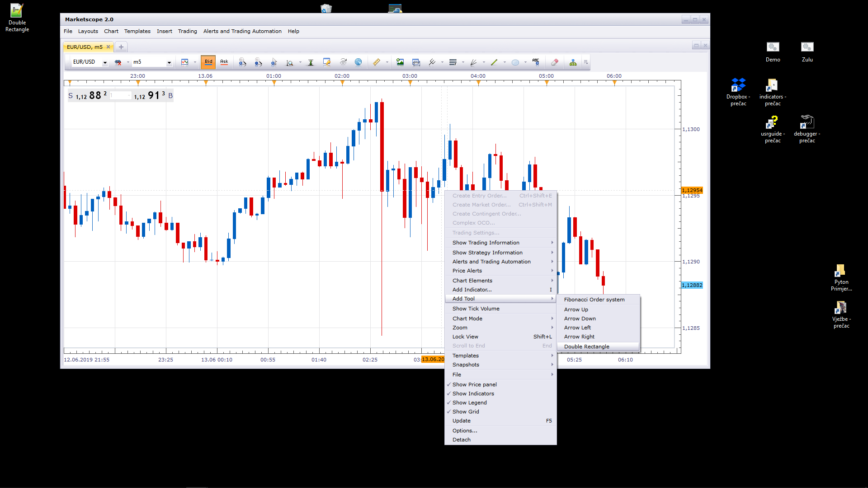The width and height of the screenshot is (868, 488).
Task: Add a new chart tab with plus button
Action: [121, 47]
